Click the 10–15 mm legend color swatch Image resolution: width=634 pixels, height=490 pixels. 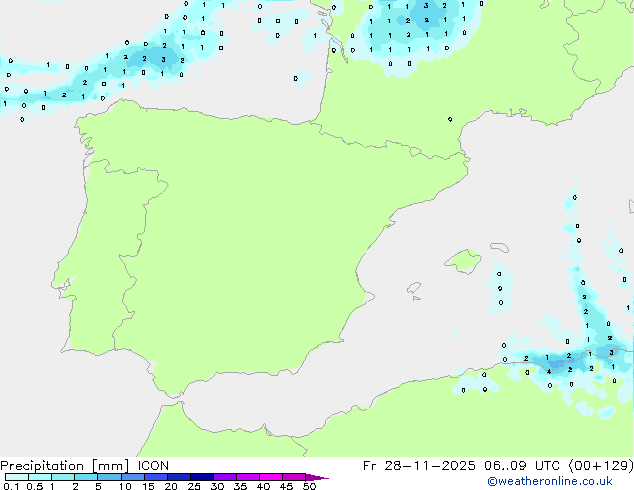132,477
